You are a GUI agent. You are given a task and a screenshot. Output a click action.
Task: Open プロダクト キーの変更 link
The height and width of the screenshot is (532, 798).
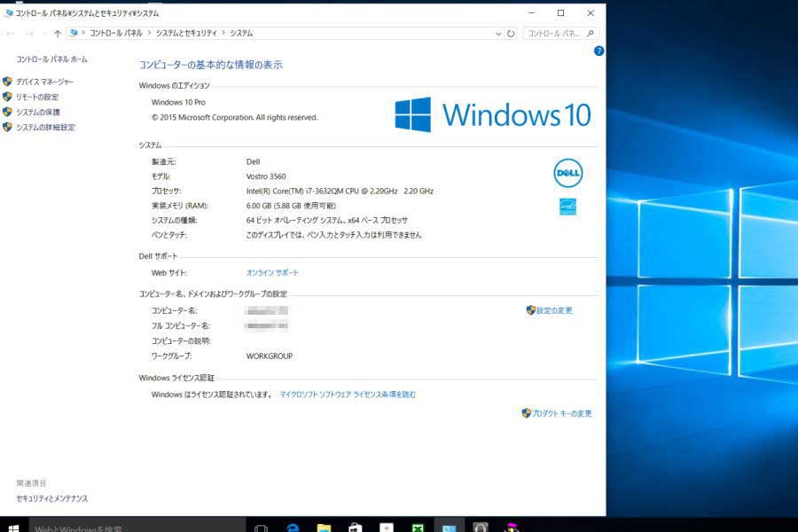562,413
